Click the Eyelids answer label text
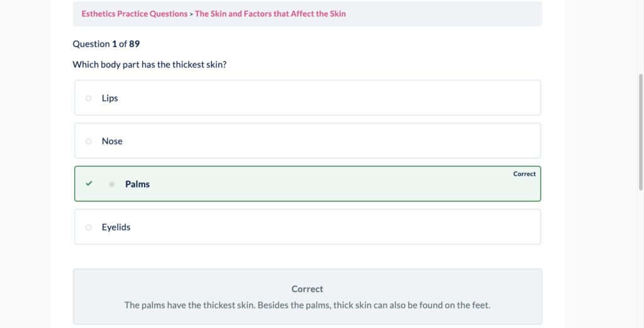644x328 pixels. 116,227
